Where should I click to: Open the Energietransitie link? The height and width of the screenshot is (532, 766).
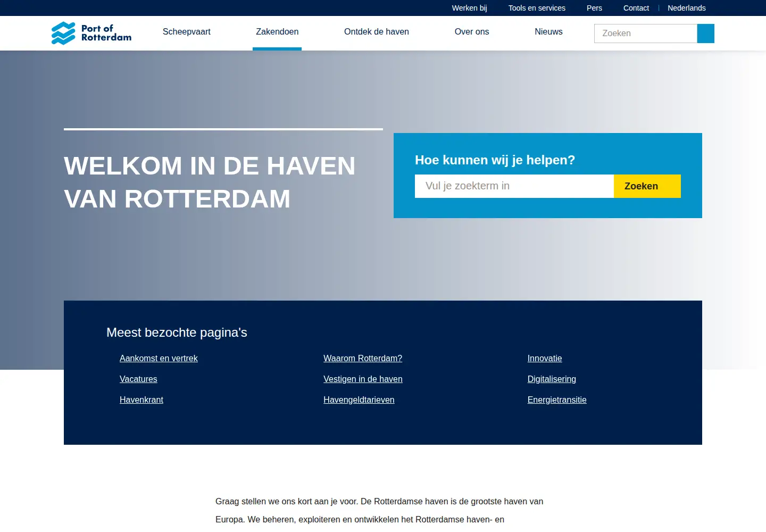(557, 400)
